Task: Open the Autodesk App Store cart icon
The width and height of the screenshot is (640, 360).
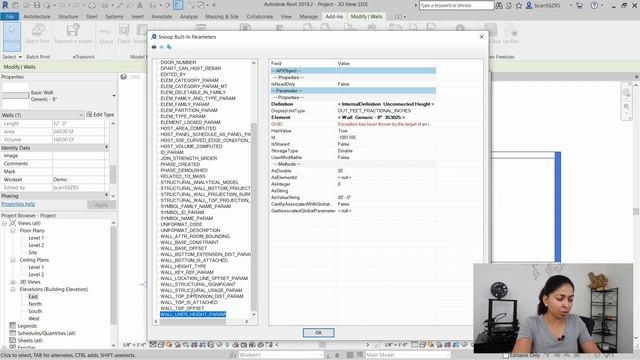Action: [x=580, y=5]
